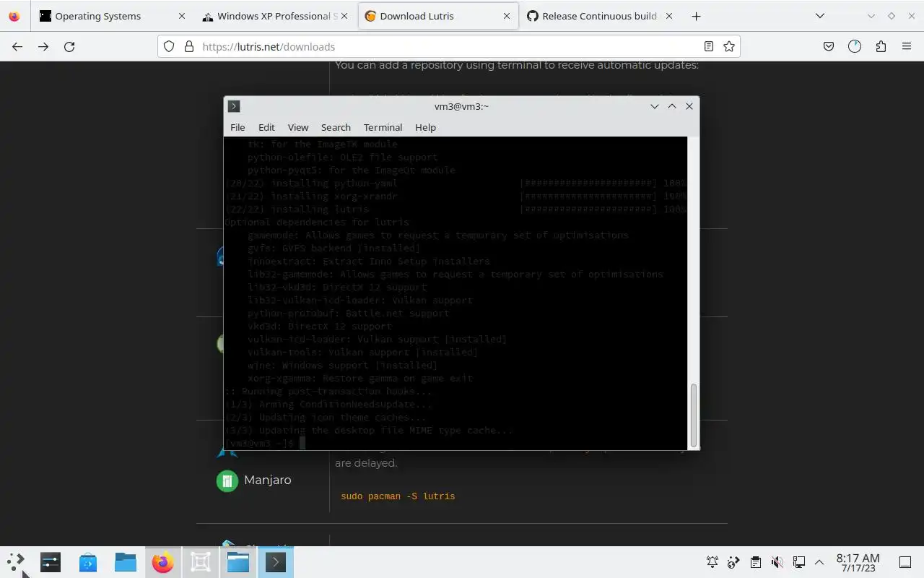
Task: Open Pocket save button
Action: coord(829,46)
